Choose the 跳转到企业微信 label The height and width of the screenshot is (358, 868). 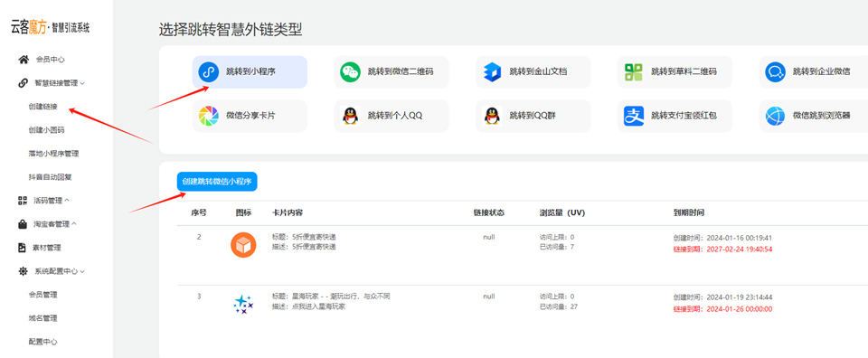coord(822,72)
